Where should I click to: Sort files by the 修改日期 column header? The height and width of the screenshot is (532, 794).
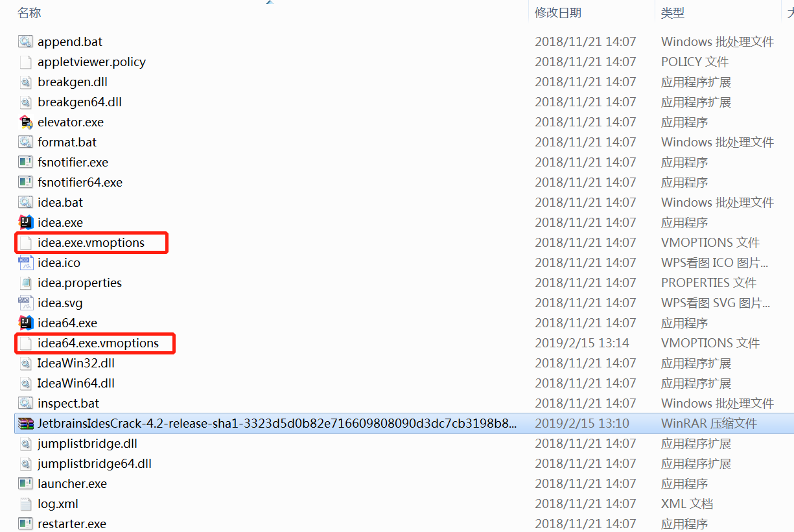(x=558, y=12)
